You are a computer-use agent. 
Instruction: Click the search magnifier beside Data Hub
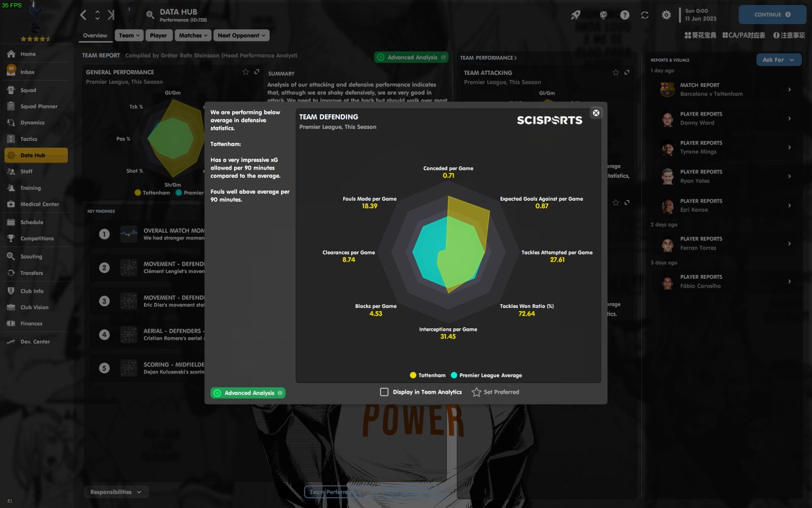[x=150, y=15]
